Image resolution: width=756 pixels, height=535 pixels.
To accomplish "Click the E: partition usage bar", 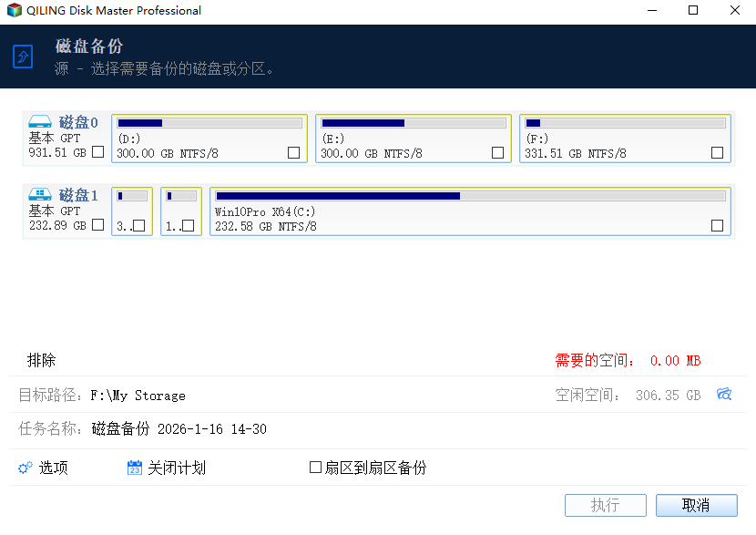I will coord(413,122).
